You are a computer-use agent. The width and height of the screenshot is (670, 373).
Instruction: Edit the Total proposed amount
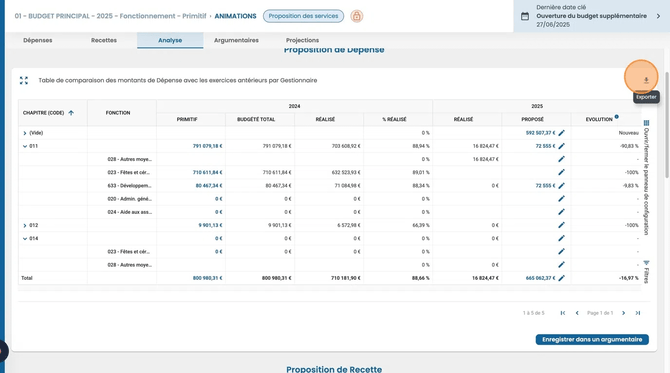561,278
